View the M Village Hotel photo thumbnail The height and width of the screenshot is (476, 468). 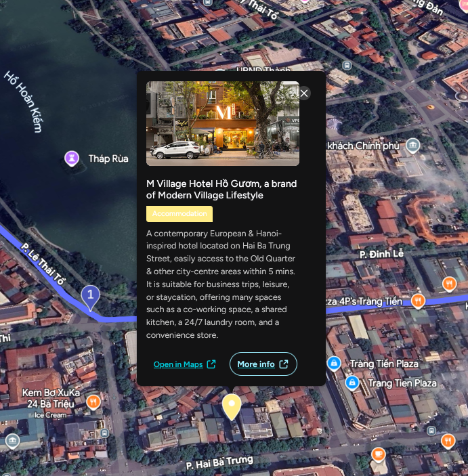click(223, 123)
